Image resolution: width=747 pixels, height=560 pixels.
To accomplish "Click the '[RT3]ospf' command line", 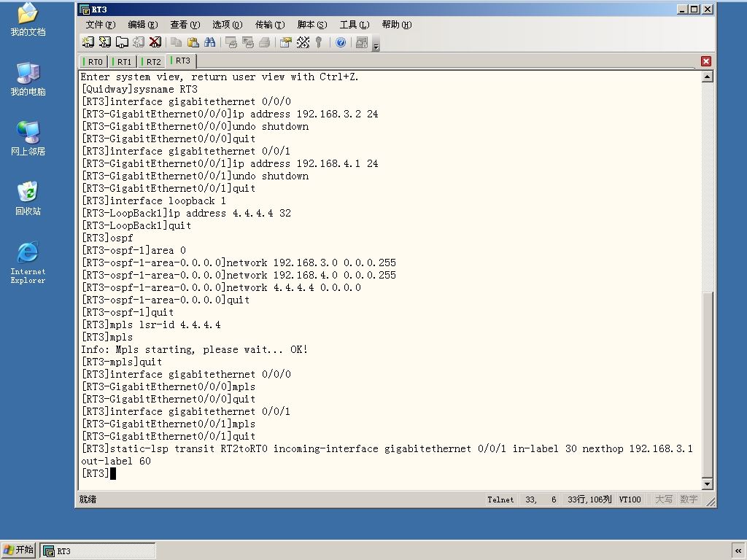I will click(107, 238).
